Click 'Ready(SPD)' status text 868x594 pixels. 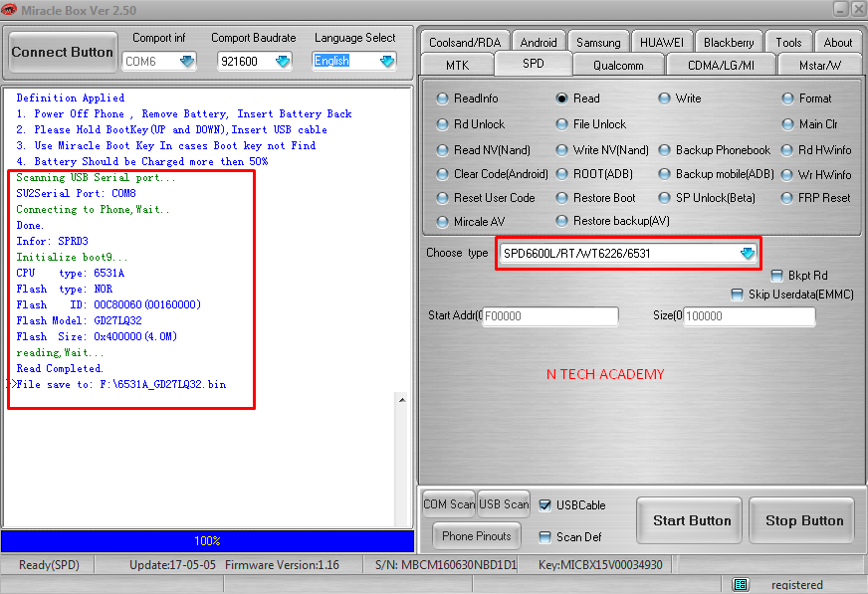coord(49,565)
